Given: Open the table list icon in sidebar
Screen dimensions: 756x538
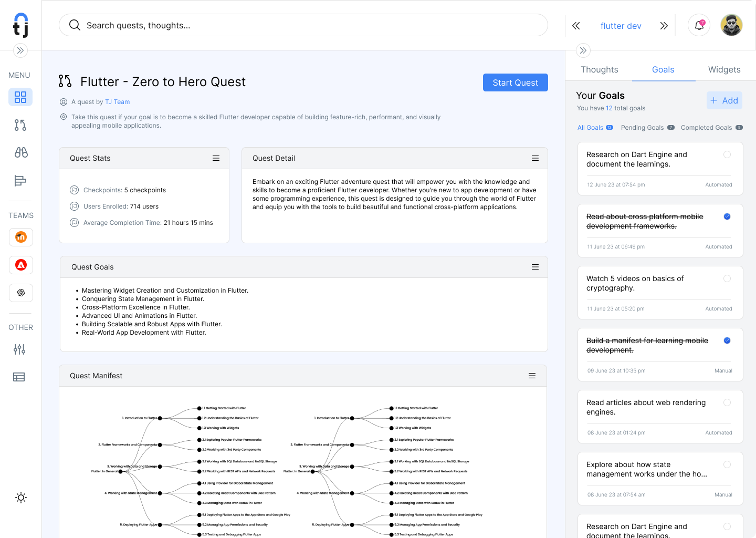Looking at the screenshot, I should tap(19, 377).
